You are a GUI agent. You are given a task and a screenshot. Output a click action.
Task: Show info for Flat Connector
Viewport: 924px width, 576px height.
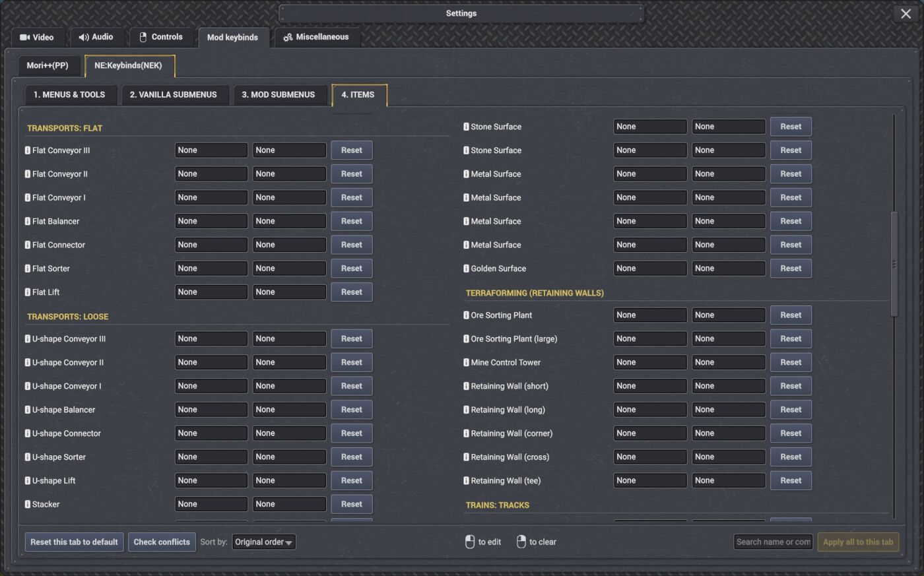click(28, 245)
